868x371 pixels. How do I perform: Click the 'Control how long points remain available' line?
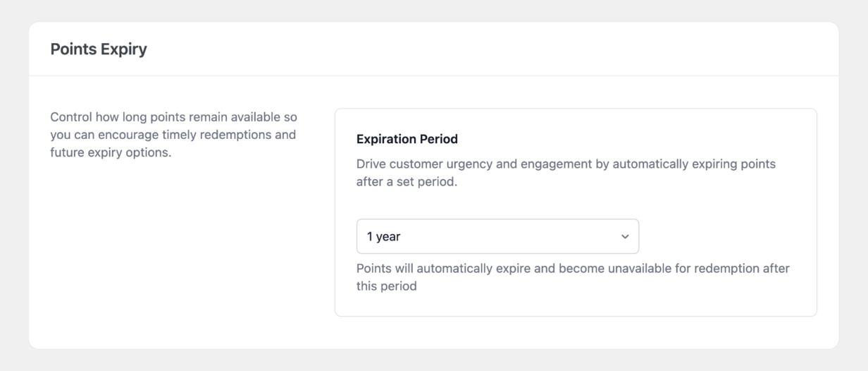click(173, 117)
